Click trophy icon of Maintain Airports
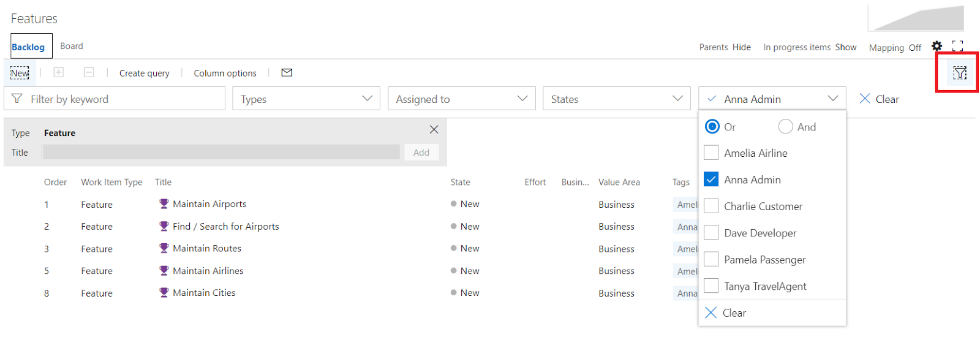 click(x=164, y=204)
